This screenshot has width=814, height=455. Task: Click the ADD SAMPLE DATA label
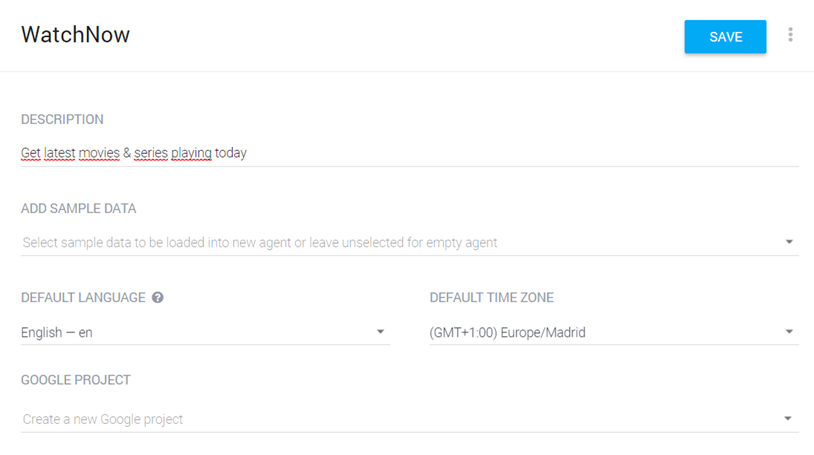[x=78, y=209]
